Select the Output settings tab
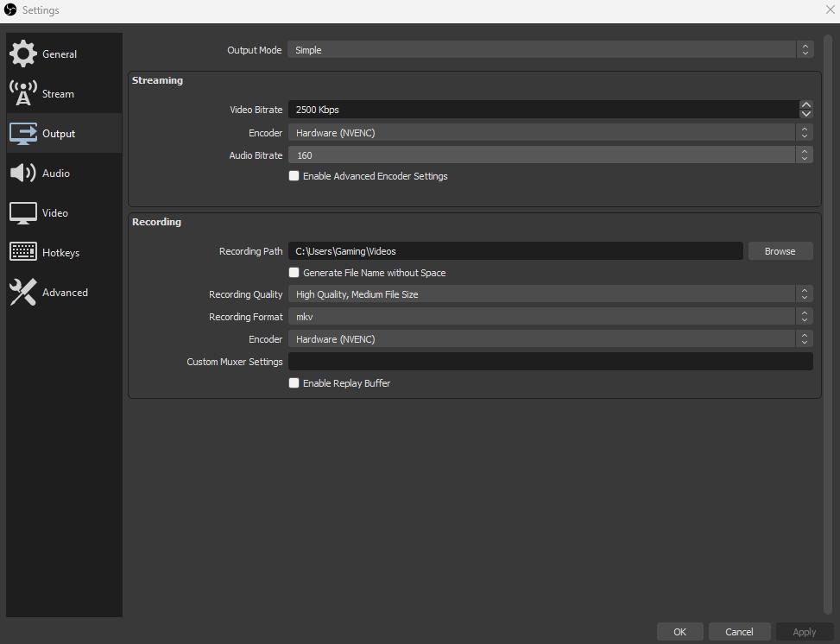Image resolution: width=840 pixels, height=644 pixels. tap(64, 133)
